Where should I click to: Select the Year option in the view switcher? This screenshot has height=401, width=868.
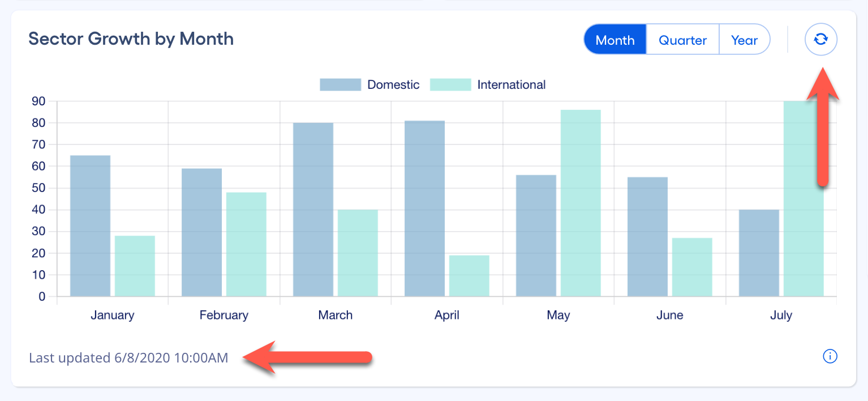(x=744, y=40)
